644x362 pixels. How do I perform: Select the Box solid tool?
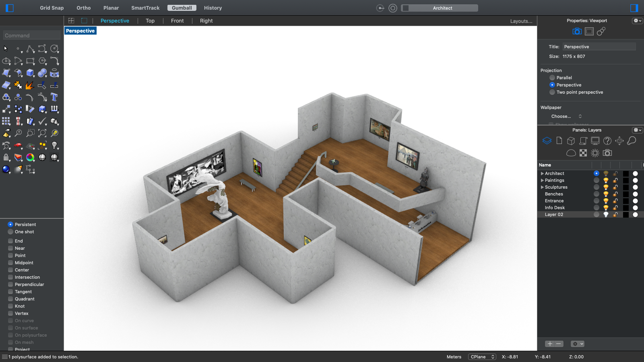coord(30,73)
